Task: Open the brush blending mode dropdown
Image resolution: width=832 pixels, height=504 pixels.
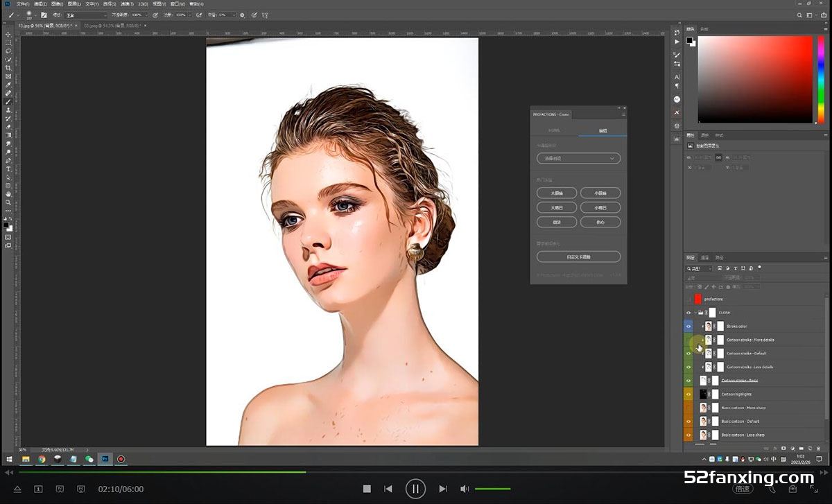Action: click(x=86, y=15)
